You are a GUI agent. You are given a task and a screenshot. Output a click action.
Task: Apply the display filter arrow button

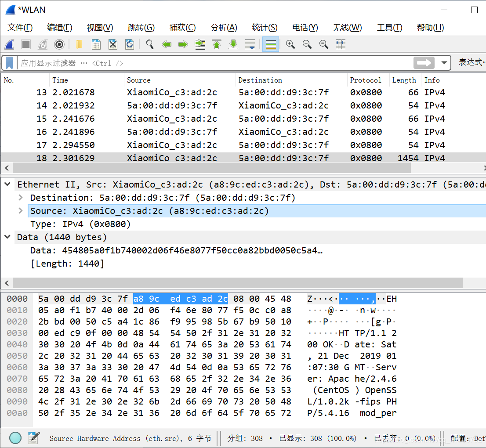[x=424, y=63]
